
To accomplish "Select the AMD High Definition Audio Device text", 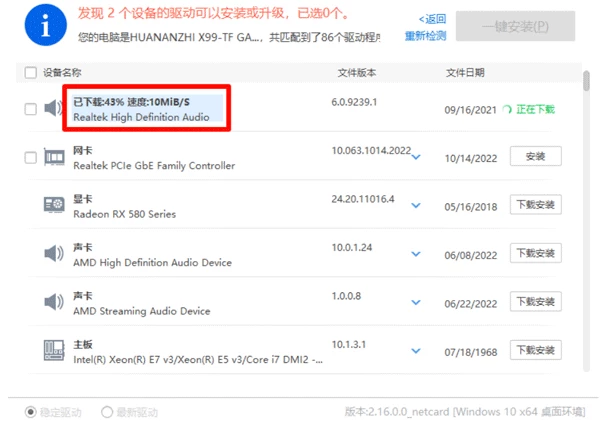I will (152, 262).
